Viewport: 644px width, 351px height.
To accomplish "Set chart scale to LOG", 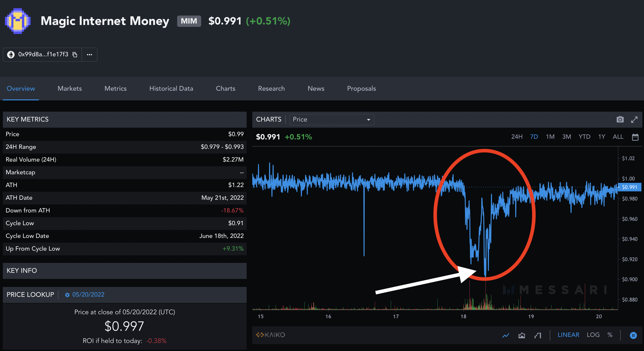I will pos(593,335).
